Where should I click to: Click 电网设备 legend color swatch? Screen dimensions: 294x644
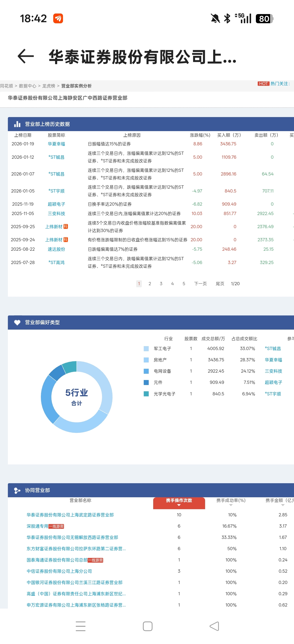pyautogui.click(x=146, y=371)
